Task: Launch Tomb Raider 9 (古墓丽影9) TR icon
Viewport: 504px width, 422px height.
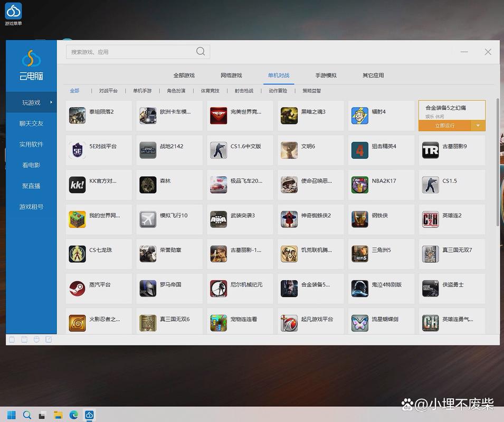Action: [x=431, y=150]
